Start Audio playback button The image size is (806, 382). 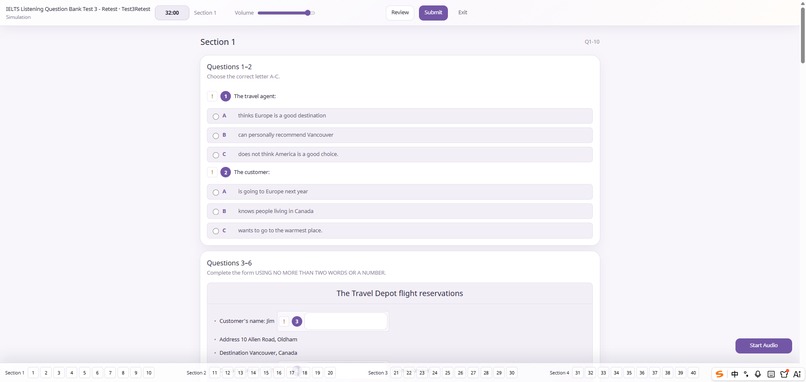pos(763,345)
